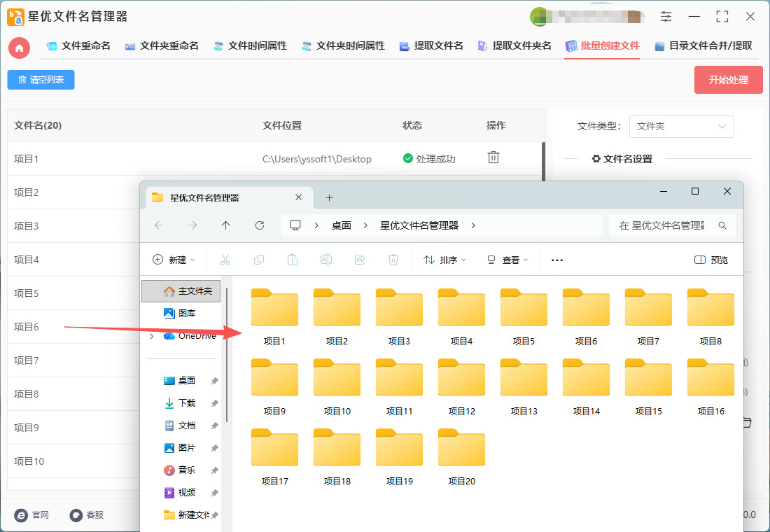Open the 文件类型 dropdown
Viewport: 770px width, 532px height.
681,127
